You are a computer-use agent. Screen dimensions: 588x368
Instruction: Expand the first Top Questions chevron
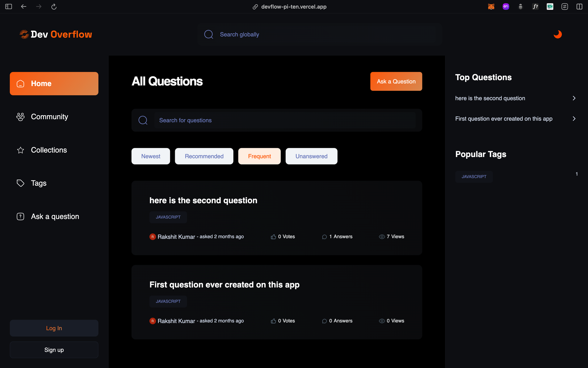[x=574, y=98]
